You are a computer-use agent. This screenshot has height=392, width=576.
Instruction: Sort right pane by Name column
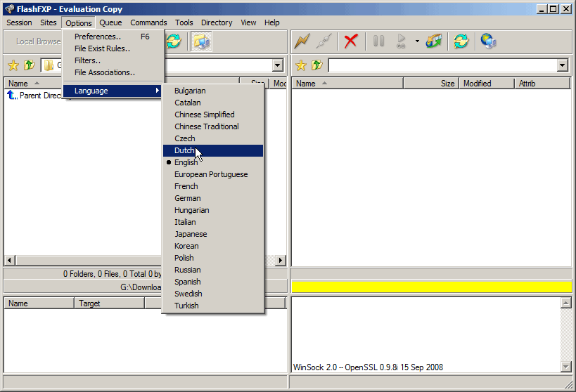pyautogui.click(x=347, y=84)
